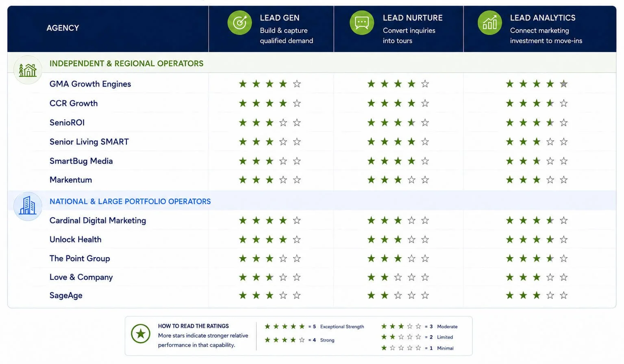Click the 'Convert inquiries into tours' description
624x364 pixels.
tap(409, 36)
